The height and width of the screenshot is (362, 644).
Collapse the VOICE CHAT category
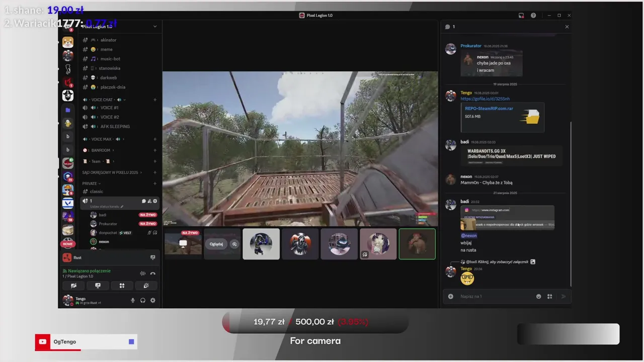click(x=104, y=100)
